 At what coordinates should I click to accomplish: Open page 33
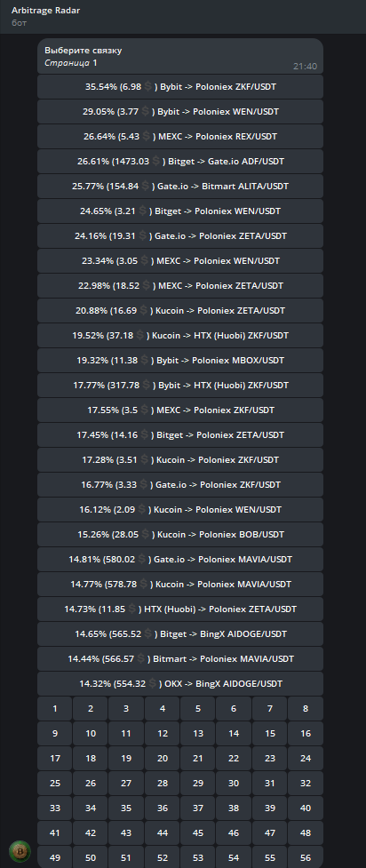point(55,808)
